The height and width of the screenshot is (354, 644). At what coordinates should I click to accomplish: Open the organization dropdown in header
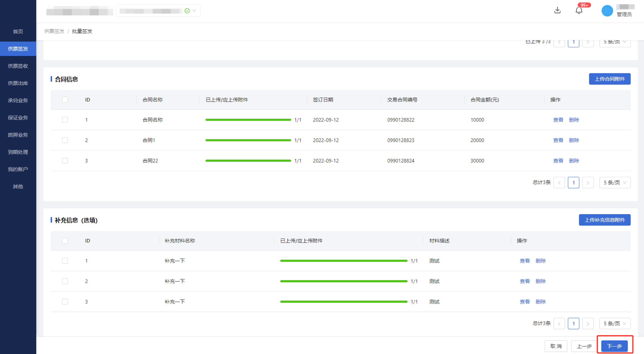158,11
